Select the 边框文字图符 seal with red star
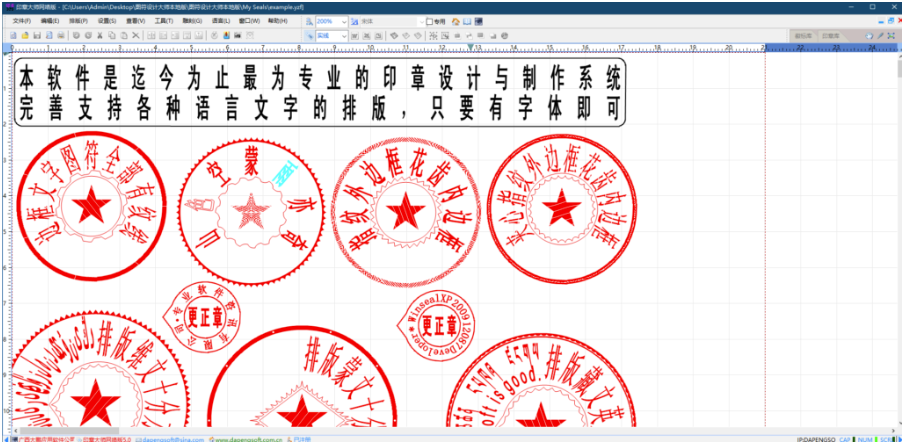 tap(91, 206)
